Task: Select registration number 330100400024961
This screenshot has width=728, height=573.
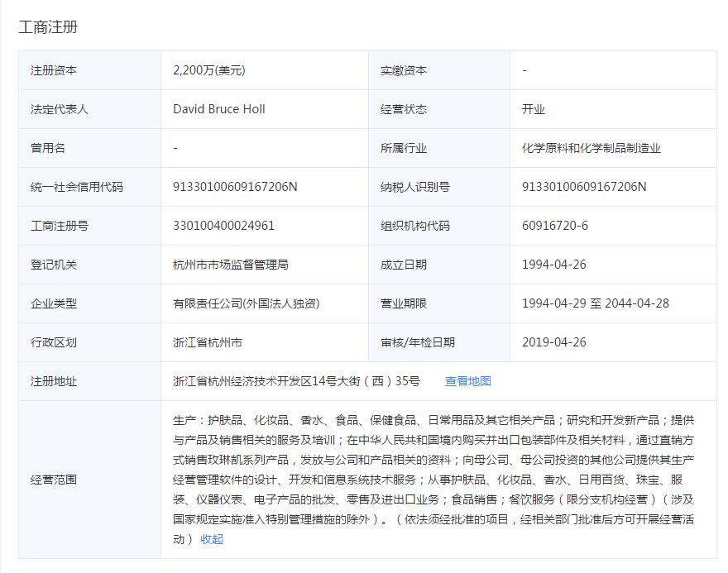Action: 223,226
